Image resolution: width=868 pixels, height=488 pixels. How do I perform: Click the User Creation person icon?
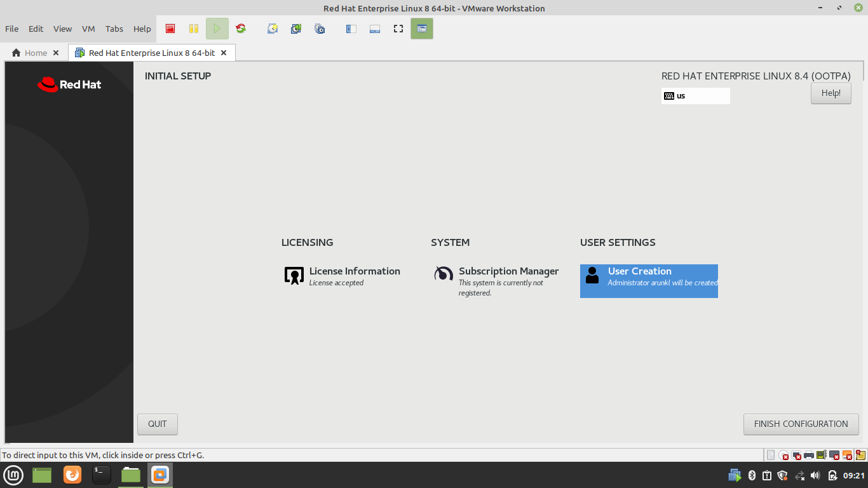(592, 274)
